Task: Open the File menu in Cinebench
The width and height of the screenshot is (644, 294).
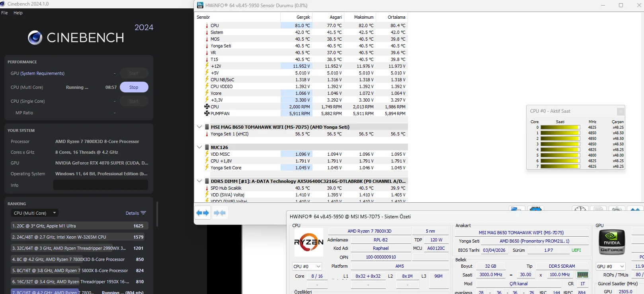Action: click(5, 13)
